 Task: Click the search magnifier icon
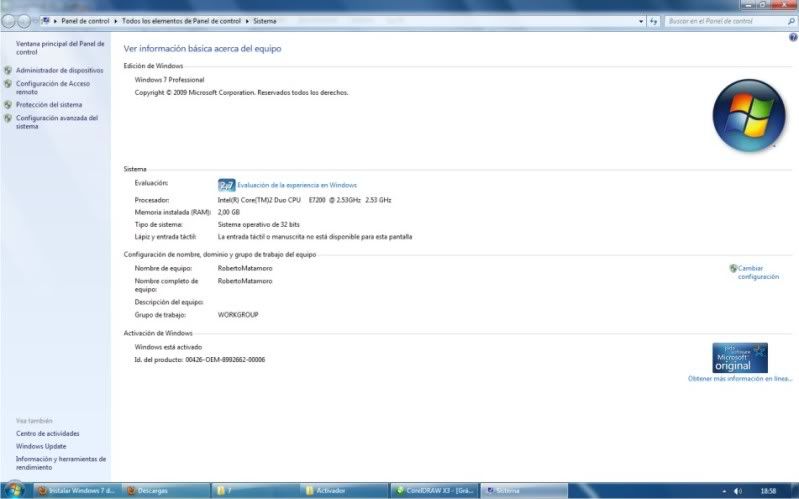[791, 21]
